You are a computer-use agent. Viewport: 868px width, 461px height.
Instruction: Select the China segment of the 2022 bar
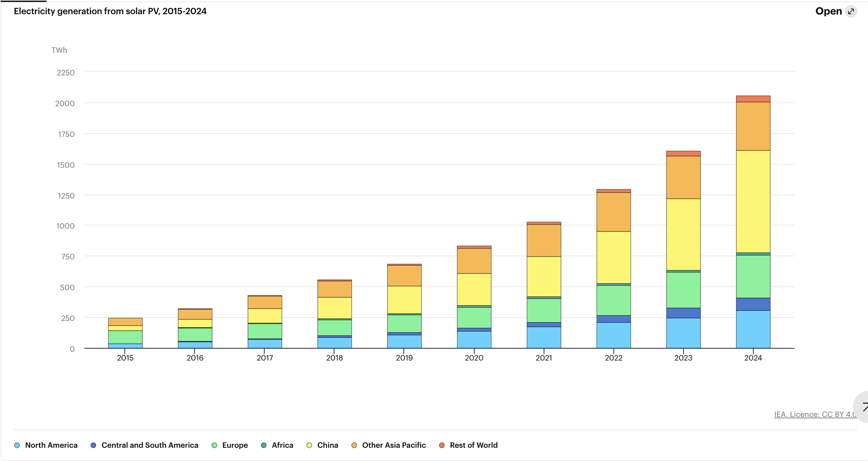[x=614, y=257]
